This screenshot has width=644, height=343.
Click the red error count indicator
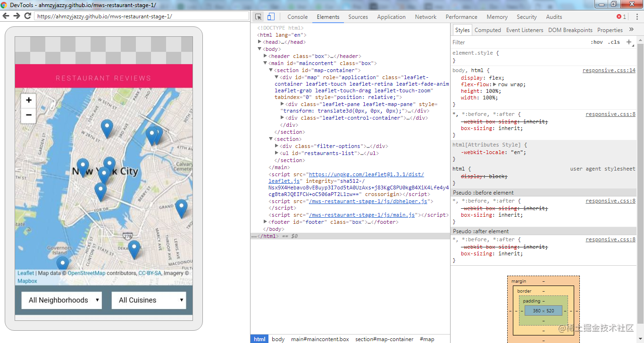(621, 16)
